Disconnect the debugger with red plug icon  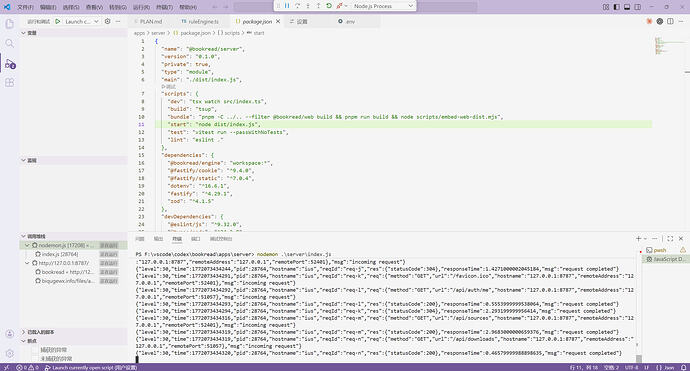pyautogui.click(x=339, y=6)
